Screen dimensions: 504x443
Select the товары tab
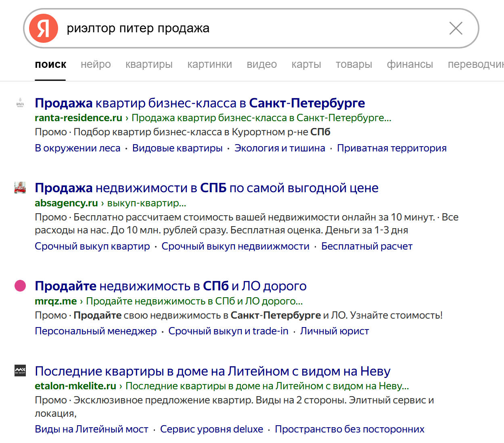tap(354, 65)
